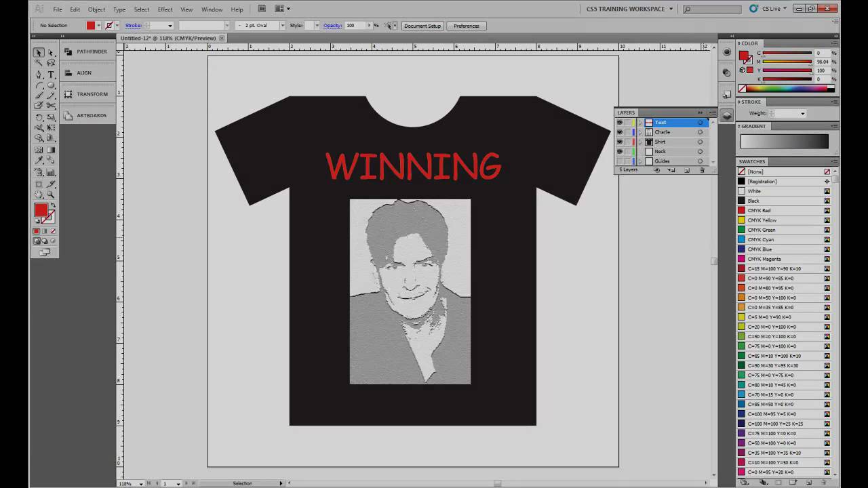The width and height of the screenshot is (868, 488).
Task: Select the Lasso tool
Action: pyautogui.click(x=51, y=63)
